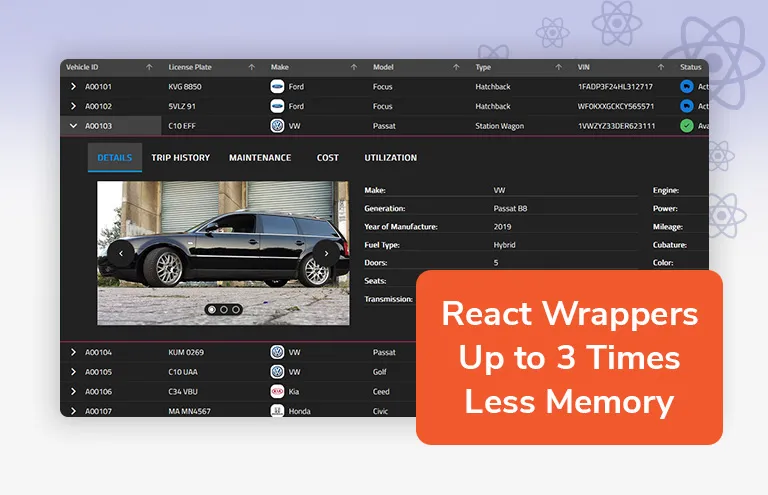
Task: Click Make column header
Action: coord(280,67)
